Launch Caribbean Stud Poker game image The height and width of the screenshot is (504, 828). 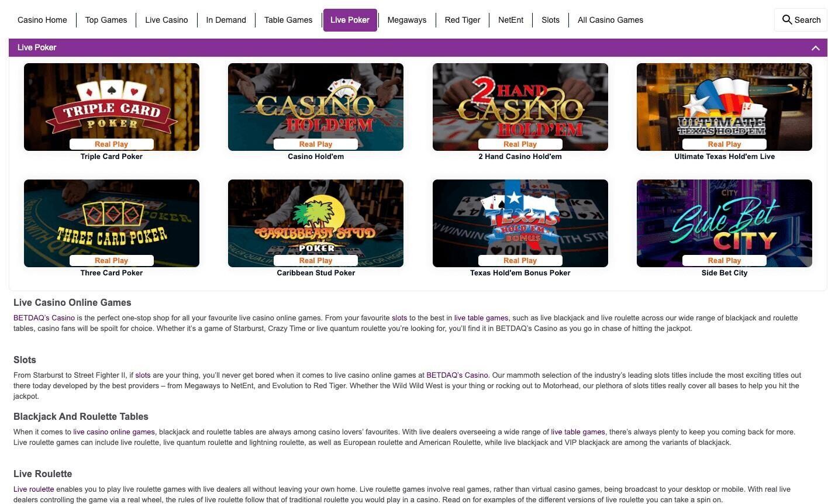316,223
